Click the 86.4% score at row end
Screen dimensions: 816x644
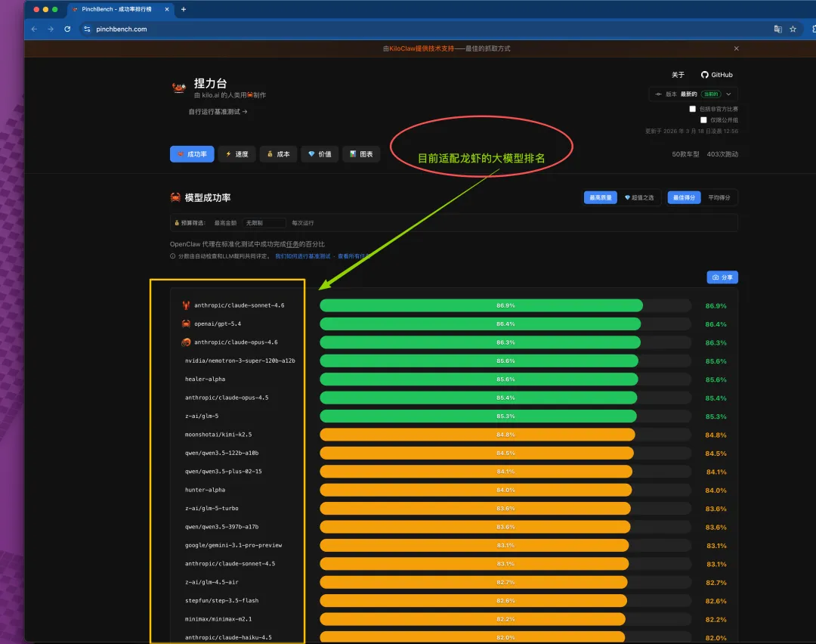716,324
